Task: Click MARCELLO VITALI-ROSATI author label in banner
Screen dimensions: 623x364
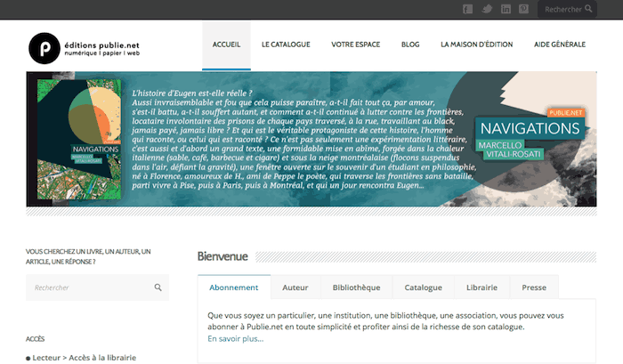Action: pos(509,150)
